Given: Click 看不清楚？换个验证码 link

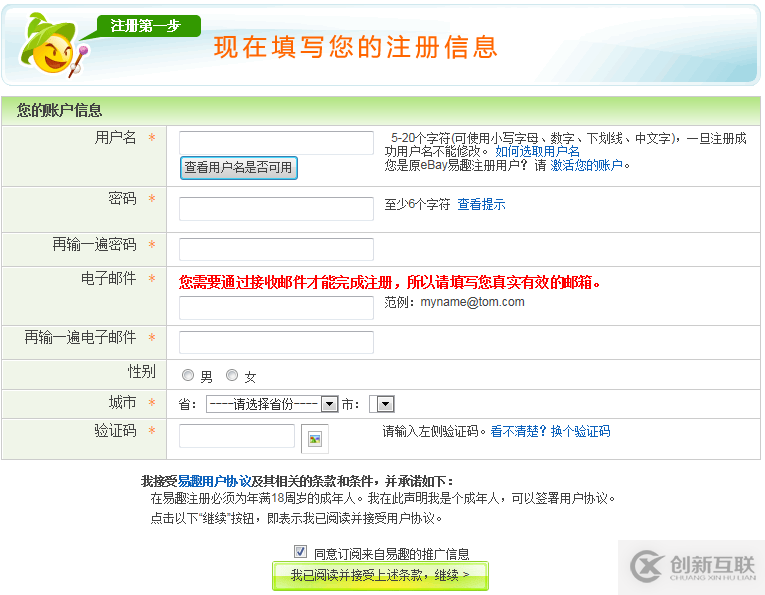Looking at the screenshot, I should (550, 431).
